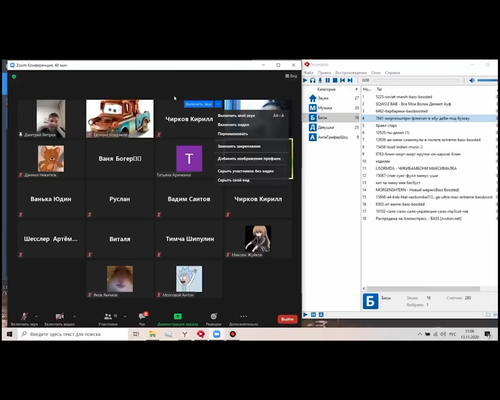Expand the arrow next to Участники

click(125, 316)
